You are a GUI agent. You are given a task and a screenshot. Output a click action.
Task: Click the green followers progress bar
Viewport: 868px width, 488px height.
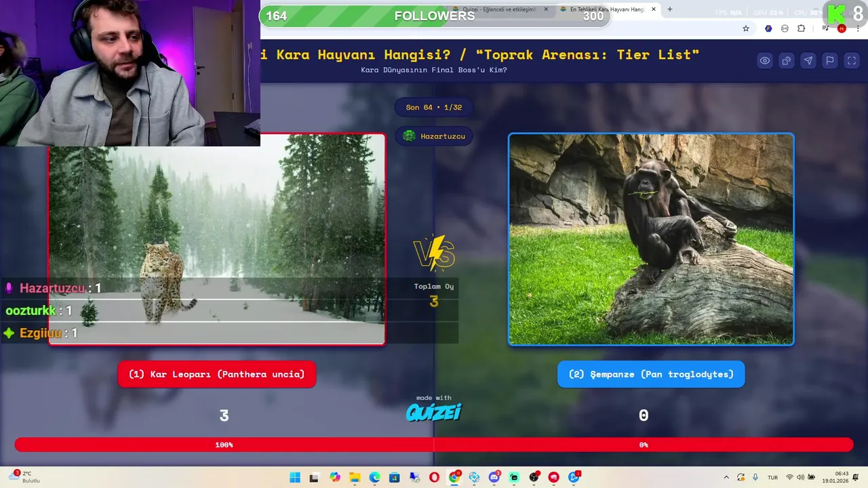(435, 16)
